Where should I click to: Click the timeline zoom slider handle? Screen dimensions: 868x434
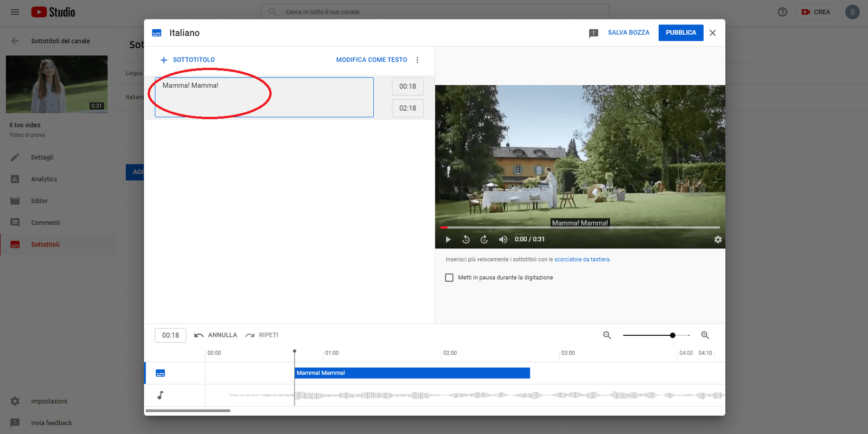[673, 335]
